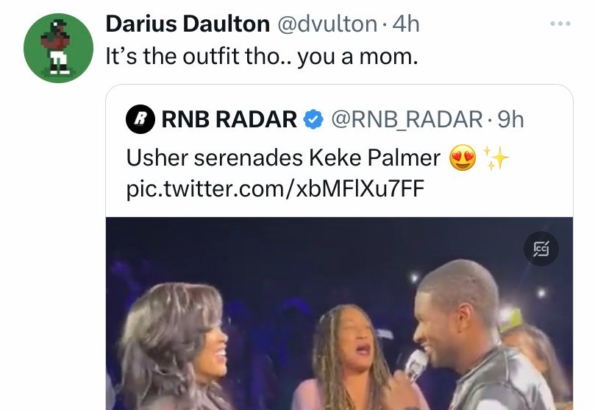
Task: Open the Darius Daulton display name
Action: pos(187,24)
